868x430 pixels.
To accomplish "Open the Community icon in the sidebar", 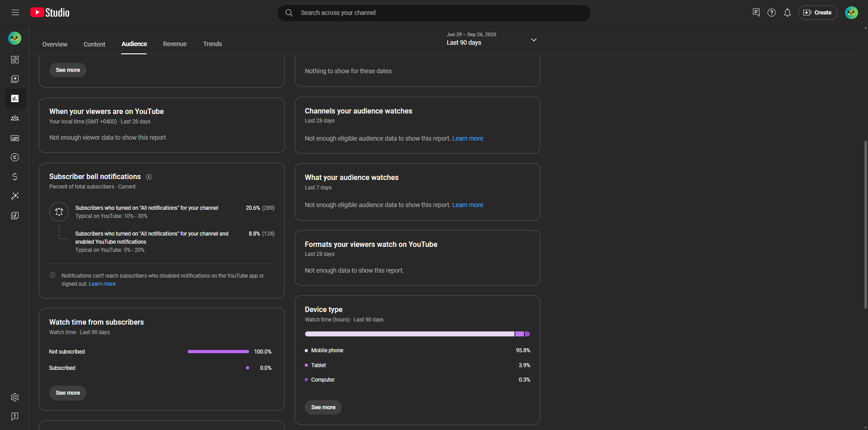I will pos(15,118).
